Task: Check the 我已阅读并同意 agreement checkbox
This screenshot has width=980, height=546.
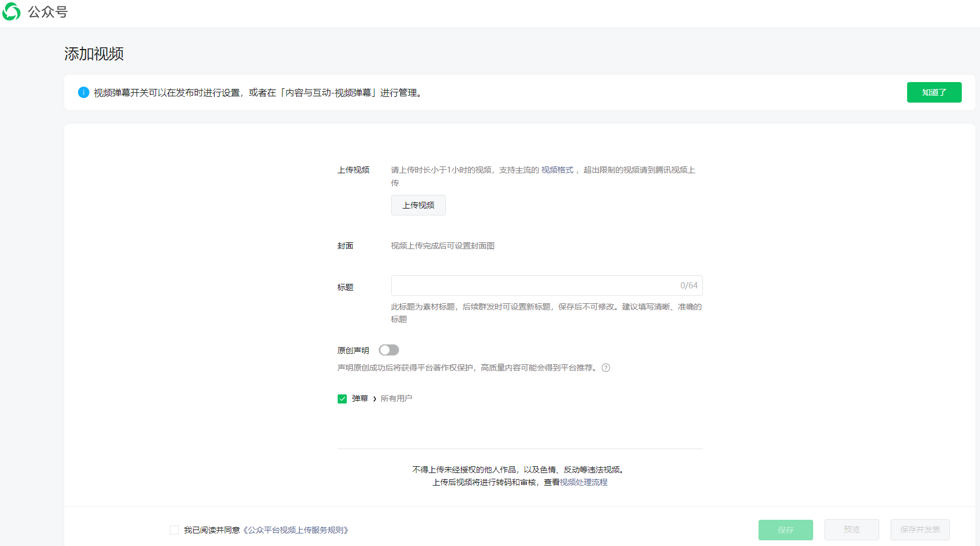Action: (x=174, y=530)
